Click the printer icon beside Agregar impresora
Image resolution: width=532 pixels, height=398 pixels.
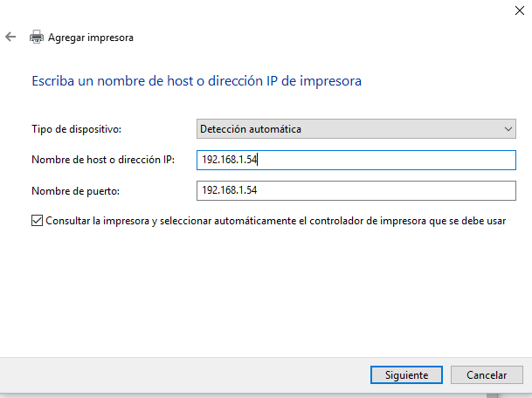(x=37, y=38)
